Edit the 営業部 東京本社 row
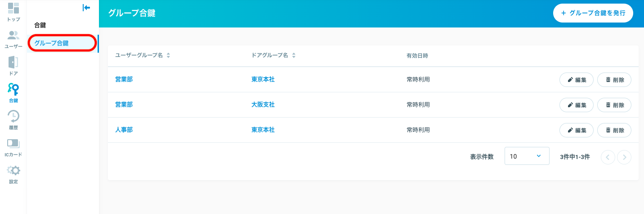This screenshot has width=644, height=214. click(x=577, y=80)
